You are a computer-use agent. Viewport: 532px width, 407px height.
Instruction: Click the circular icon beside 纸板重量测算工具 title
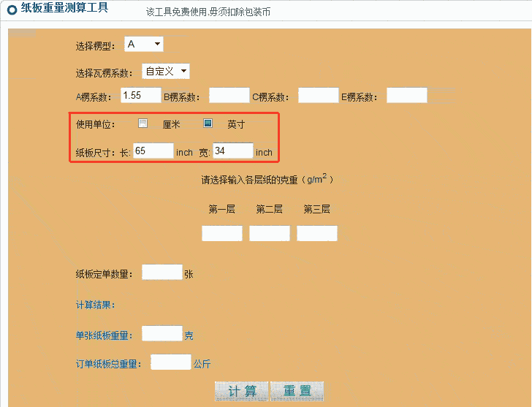coord(11,9)
